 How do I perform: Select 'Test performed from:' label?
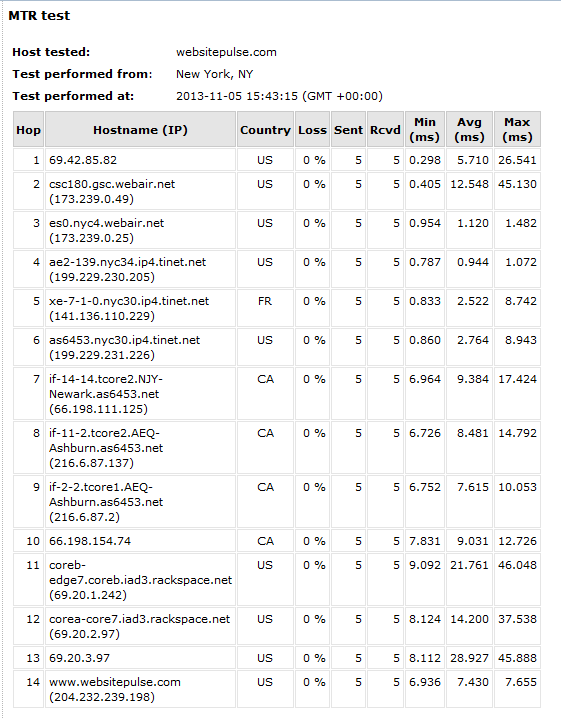click(x=82, y=74)
